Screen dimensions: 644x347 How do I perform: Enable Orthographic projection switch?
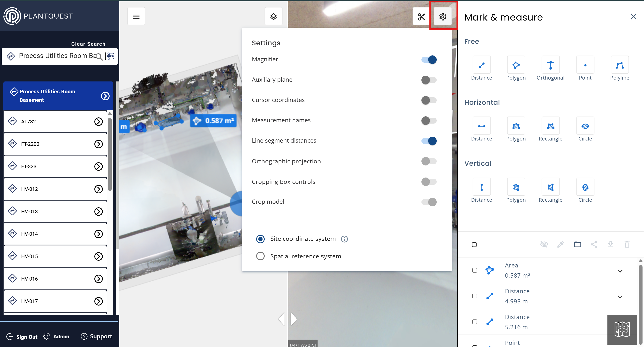click(429, 161)
